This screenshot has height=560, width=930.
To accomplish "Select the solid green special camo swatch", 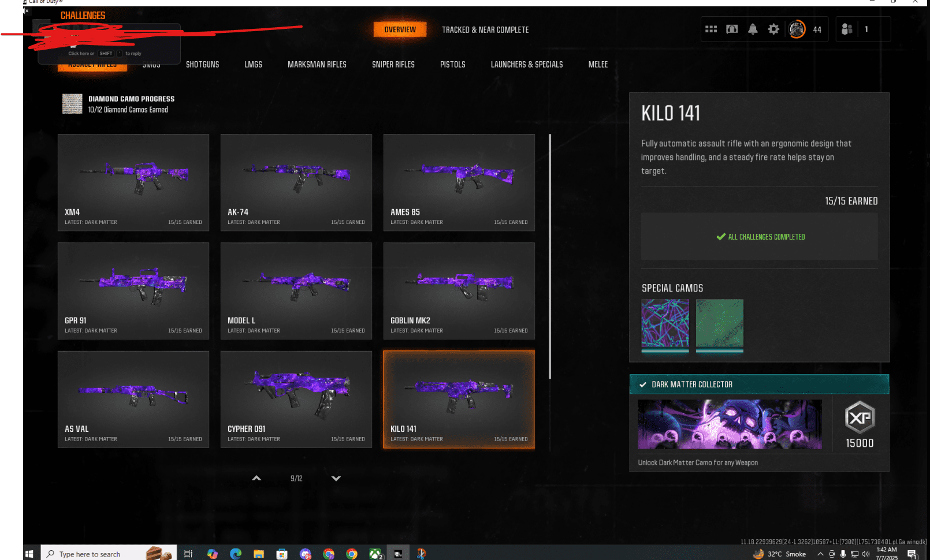I will click(719, 323).
